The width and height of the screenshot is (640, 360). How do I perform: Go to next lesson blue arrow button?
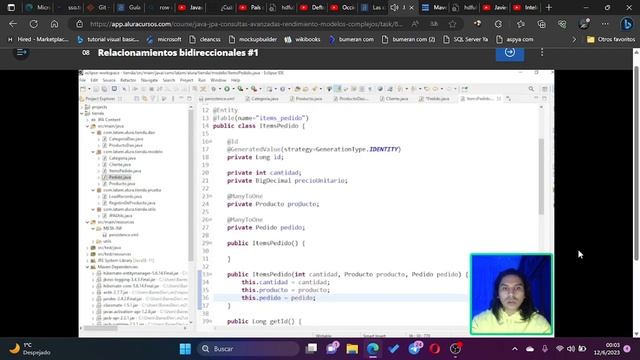pyautogui.click(x=510, y=53)
